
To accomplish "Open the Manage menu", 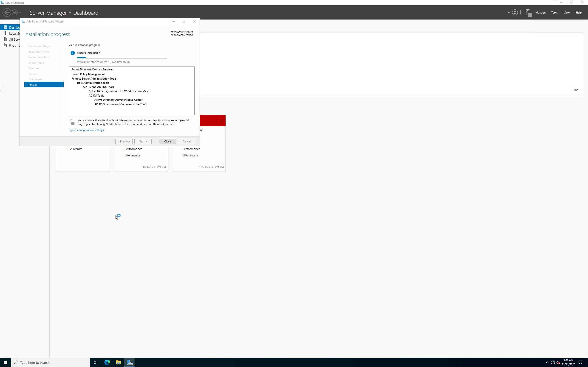I will [540, 13].
